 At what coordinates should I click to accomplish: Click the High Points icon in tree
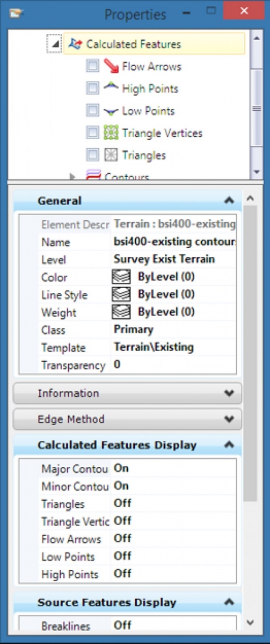[x=111, y=88]
